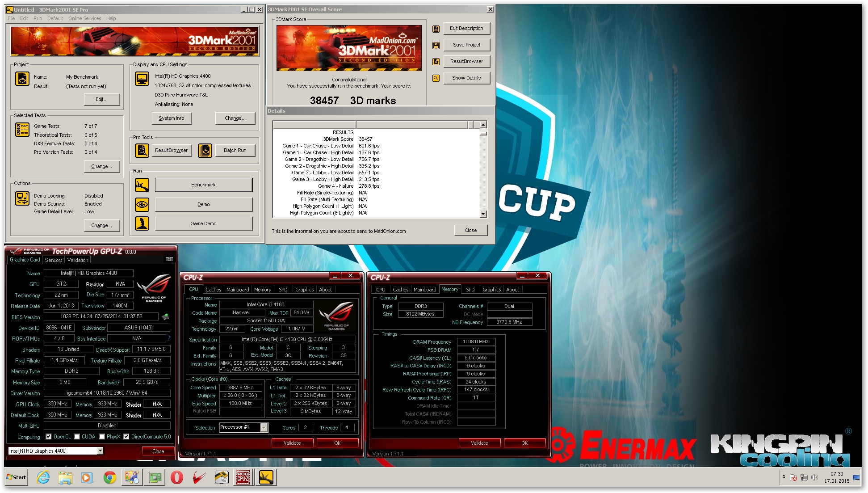Click the Close button in score details window
The image size is (868, 493).
[x=471, y=231]
